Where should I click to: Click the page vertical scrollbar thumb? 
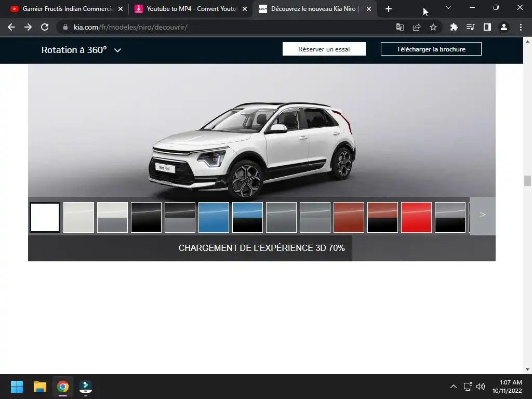tap(527, 181)
